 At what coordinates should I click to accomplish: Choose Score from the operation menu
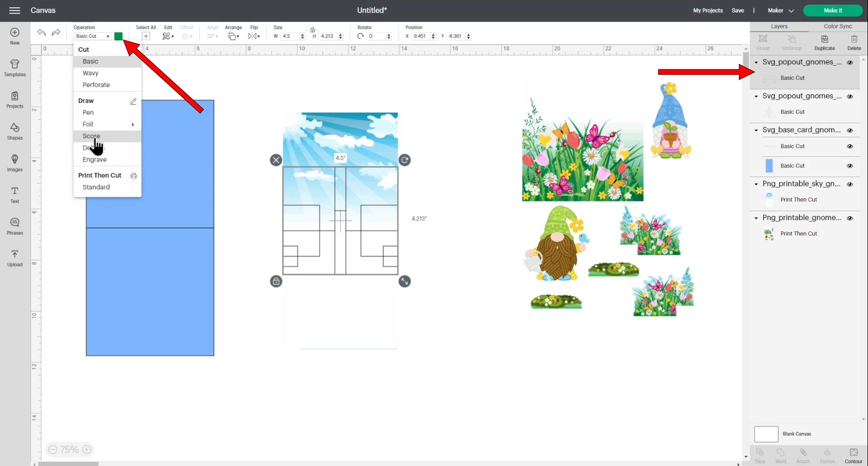[x=91, y=136]
